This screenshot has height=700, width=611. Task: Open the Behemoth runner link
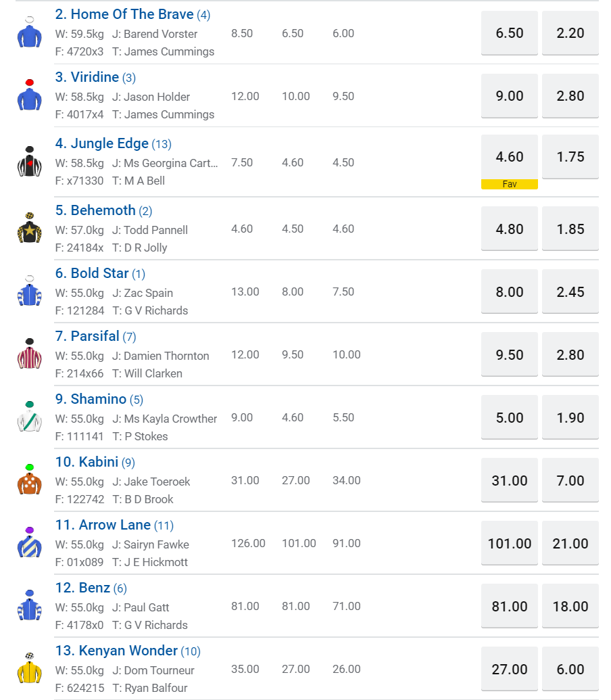[95, 210]
